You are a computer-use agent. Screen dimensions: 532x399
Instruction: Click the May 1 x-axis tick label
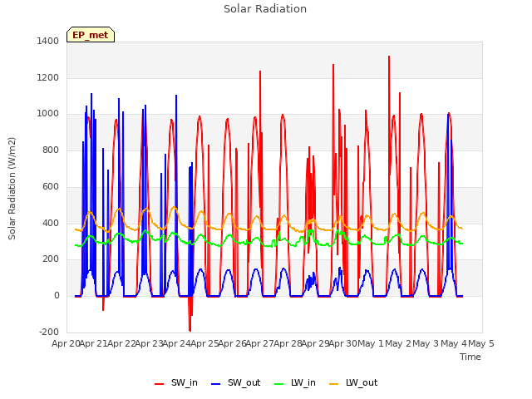pos(371,343)
